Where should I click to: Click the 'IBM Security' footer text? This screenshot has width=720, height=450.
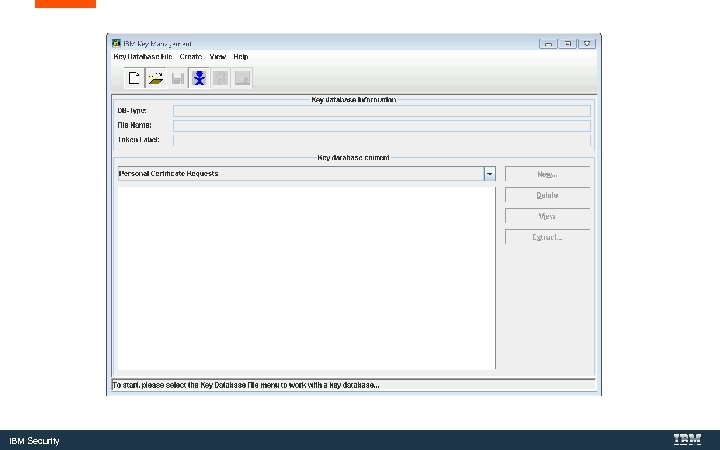point(34,441)
